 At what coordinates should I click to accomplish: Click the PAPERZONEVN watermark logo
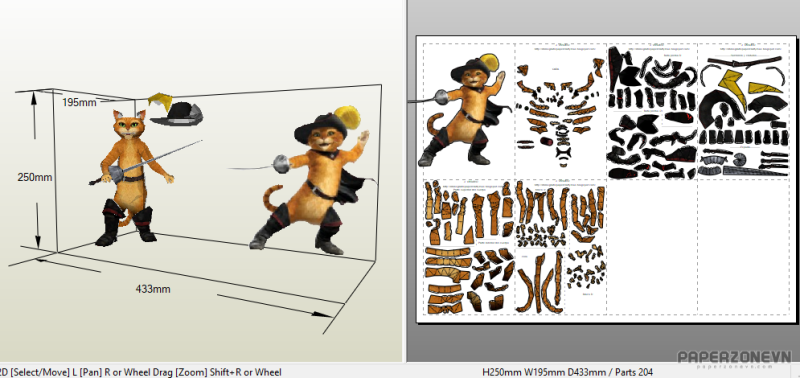tap(734, 358)
